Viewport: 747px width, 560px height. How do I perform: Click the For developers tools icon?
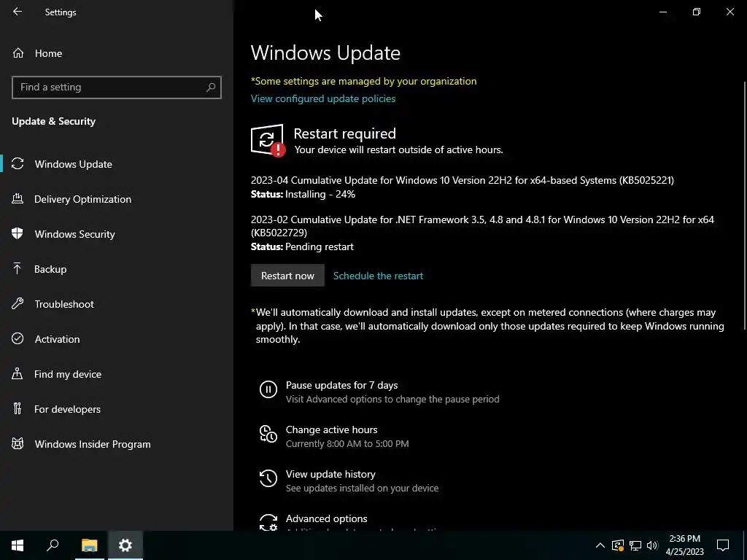click(18, 408)
